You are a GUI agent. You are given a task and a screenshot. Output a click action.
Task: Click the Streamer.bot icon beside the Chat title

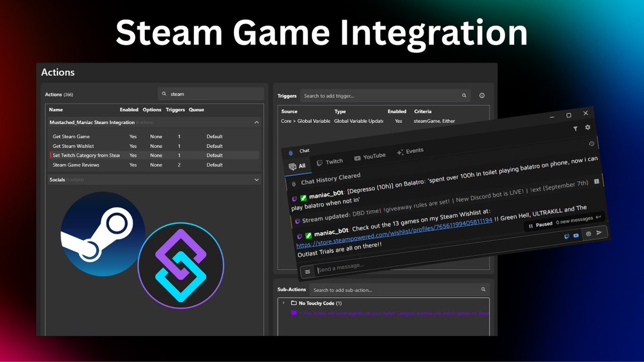[290, 152]
